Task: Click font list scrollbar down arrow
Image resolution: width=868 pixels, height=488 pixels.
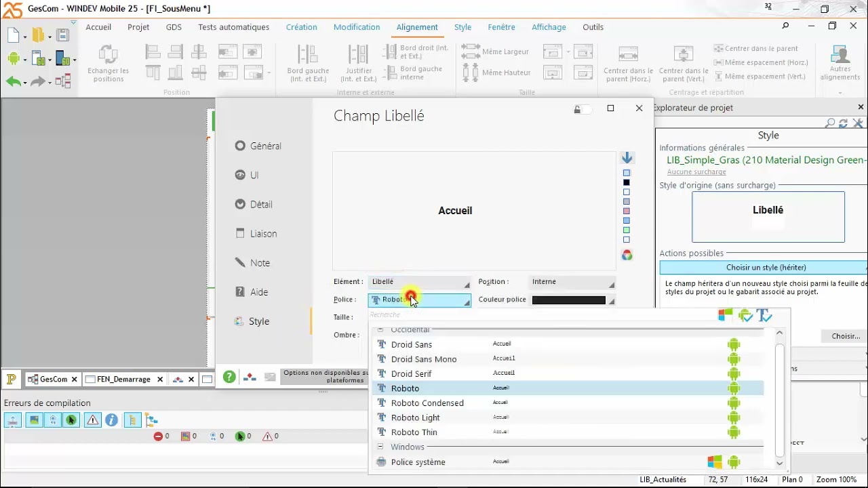Action: point(779,464)
